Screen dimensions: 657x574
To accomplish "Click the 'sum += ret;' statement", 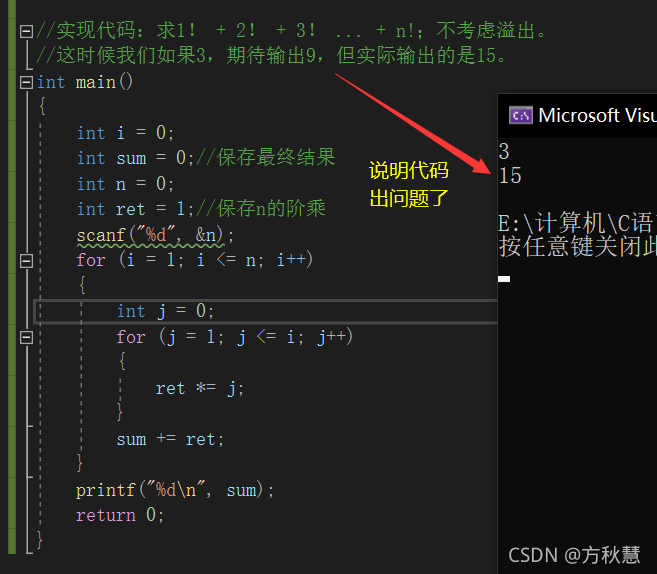I will tap(170, 440).
